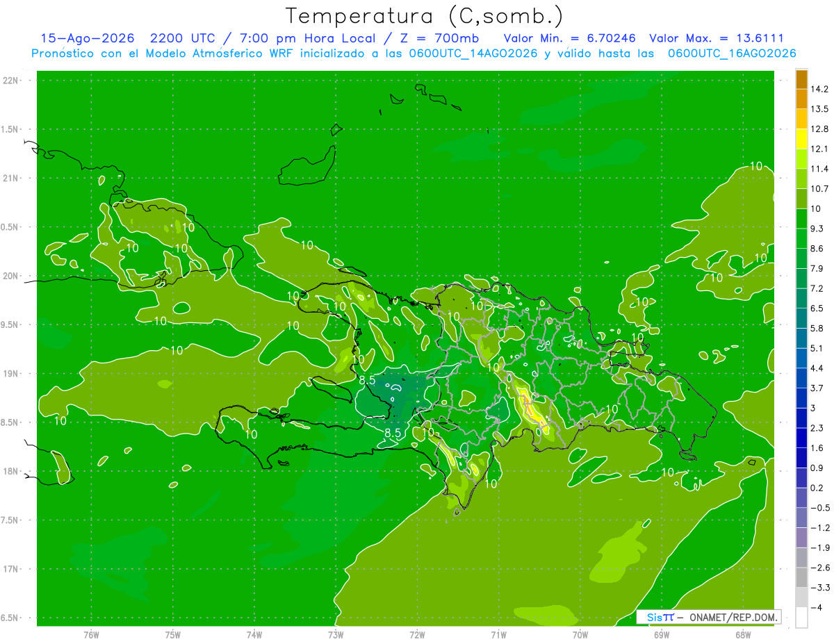
Task: Click the '71W' longitude axis label
Action: coord(498,634)
